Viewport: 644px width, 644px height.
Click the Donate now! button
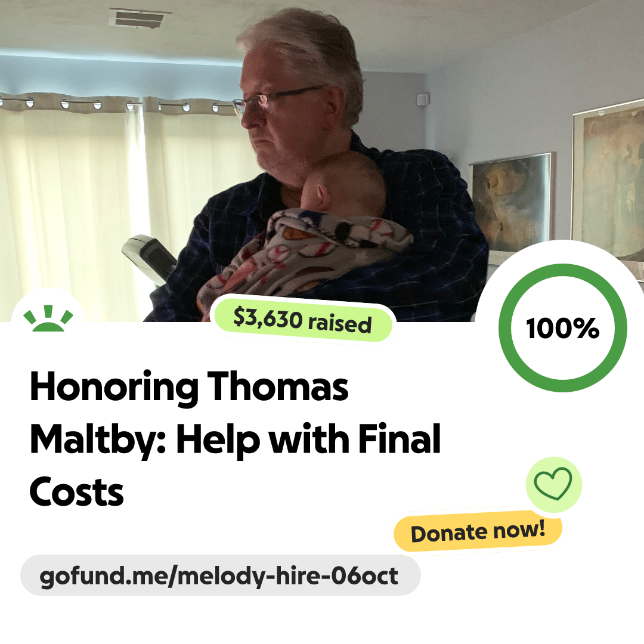point(478,531)
